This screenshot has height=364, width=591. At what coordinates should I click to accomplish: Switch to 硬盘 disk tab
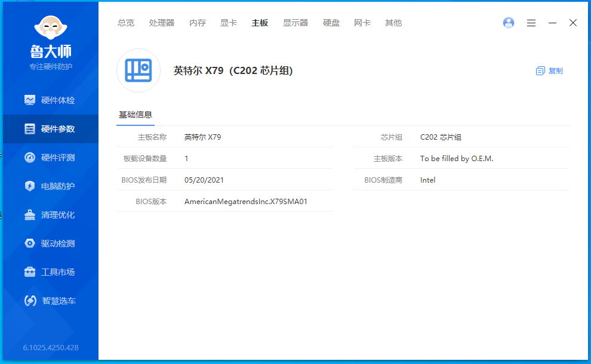[x=331, y=23]
